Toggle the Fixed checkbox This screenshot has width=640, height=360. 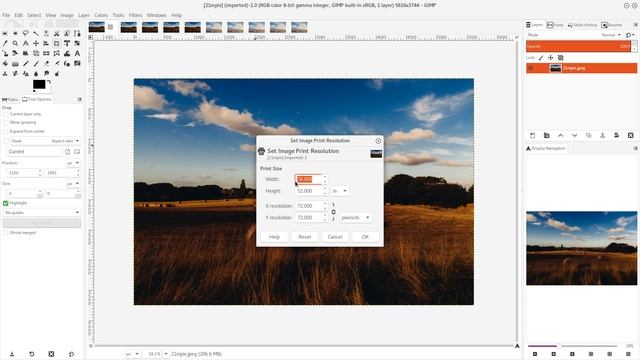pos(6,141)
